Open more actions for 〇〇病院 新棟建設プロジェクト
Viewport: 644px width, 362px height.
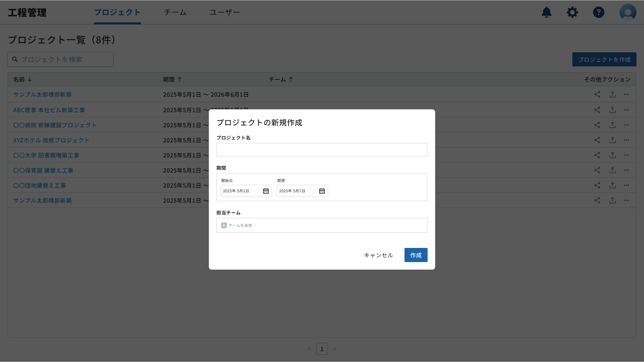click(x=627, y=124)
